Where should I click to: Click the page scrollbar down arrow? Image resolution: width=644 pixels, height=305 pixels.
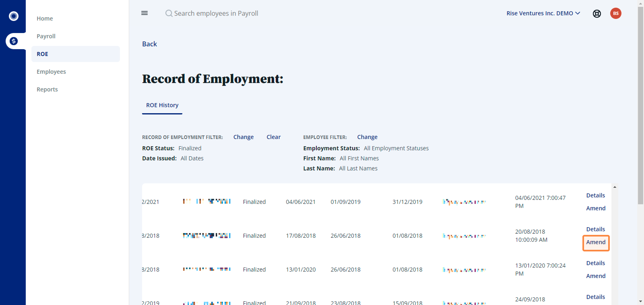tap(640, 301)
